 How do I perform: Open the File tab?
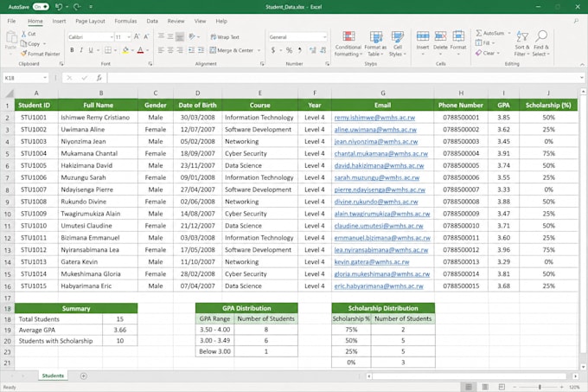coord(11,21)
